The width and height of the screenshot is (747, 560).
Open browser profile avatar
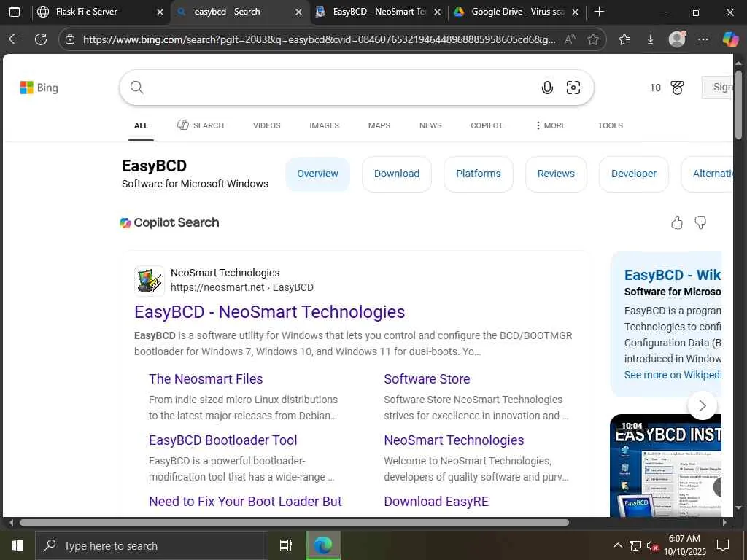(x=677, y=39)
